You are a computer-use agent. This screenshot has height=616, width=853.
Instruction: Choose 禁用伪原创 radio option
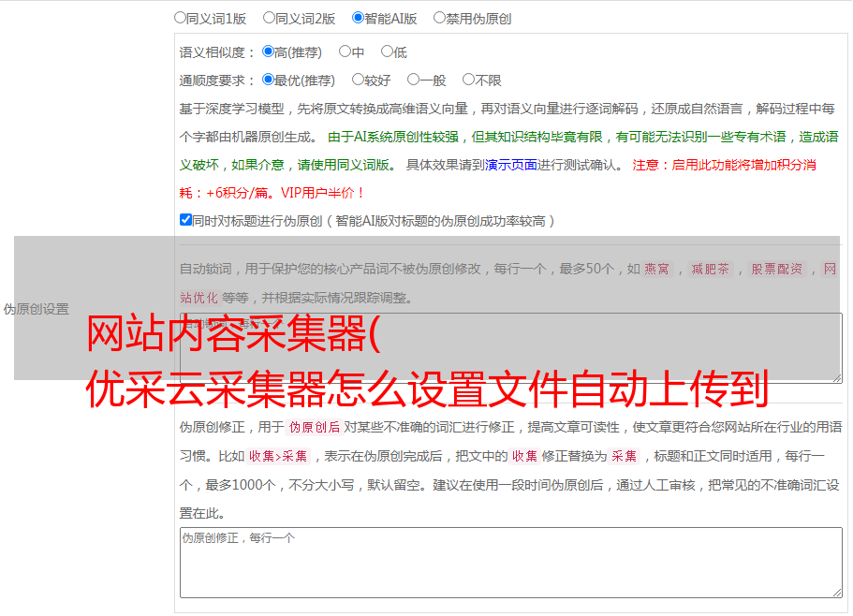click(439, 18)
